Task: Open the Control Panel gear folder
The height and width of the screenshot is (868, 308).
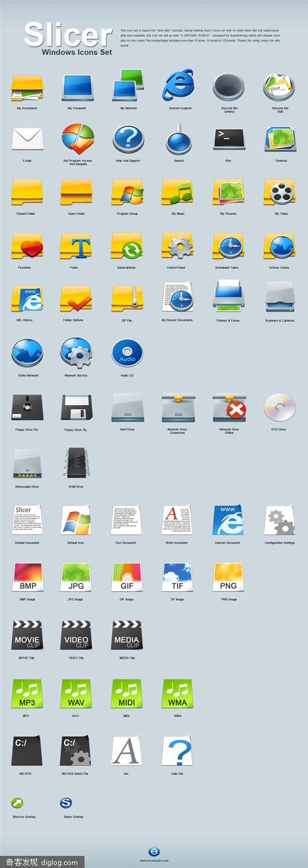Action: tap(178, 246)
